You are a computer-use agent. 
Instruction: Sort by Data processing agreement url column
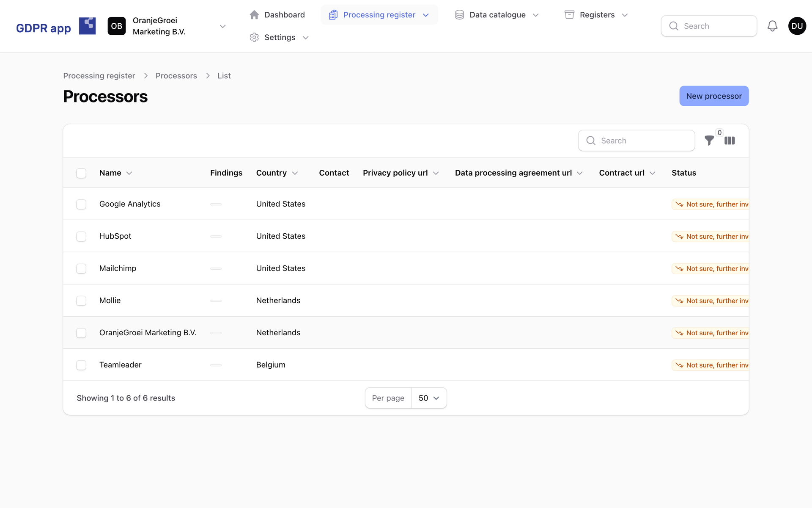click(x=519, y=173)
